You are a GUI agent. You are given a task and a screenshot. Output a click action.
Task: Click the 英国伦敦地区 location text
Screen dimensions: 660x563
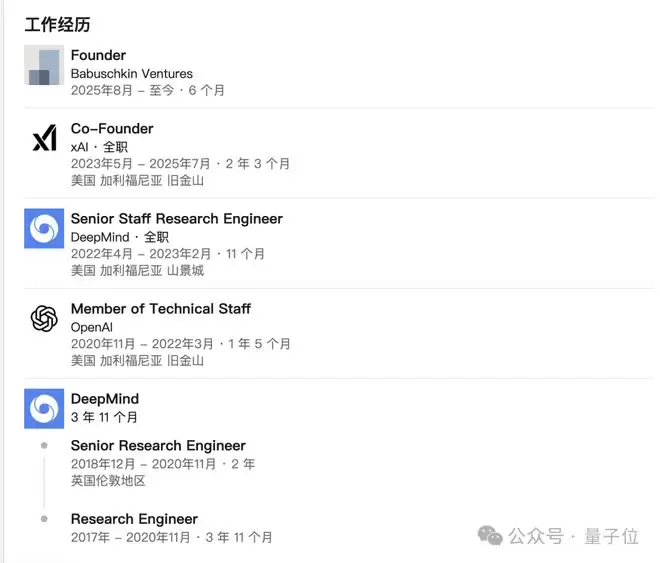(x=108, y=481)
